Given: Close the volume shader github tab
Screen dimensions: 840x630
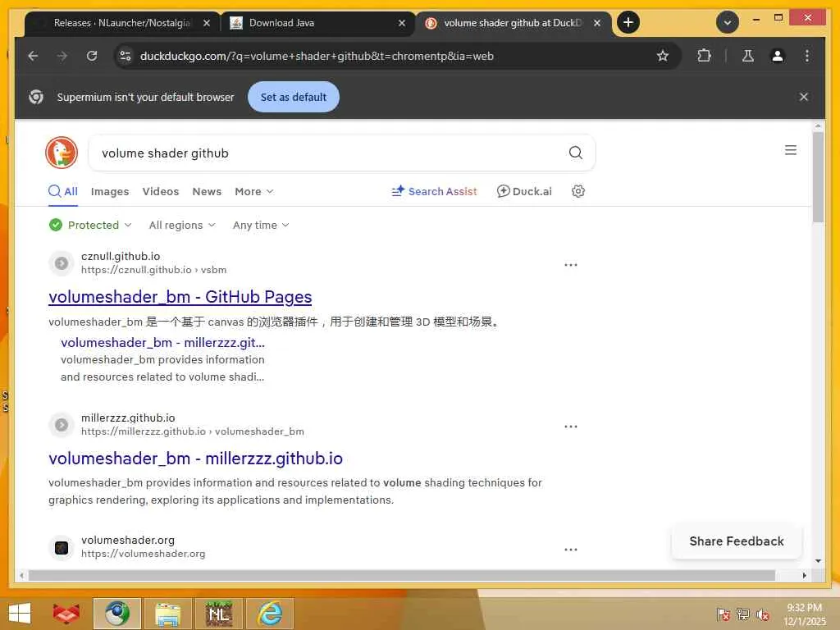Looking at the screenshot, I should coord(597,23).
